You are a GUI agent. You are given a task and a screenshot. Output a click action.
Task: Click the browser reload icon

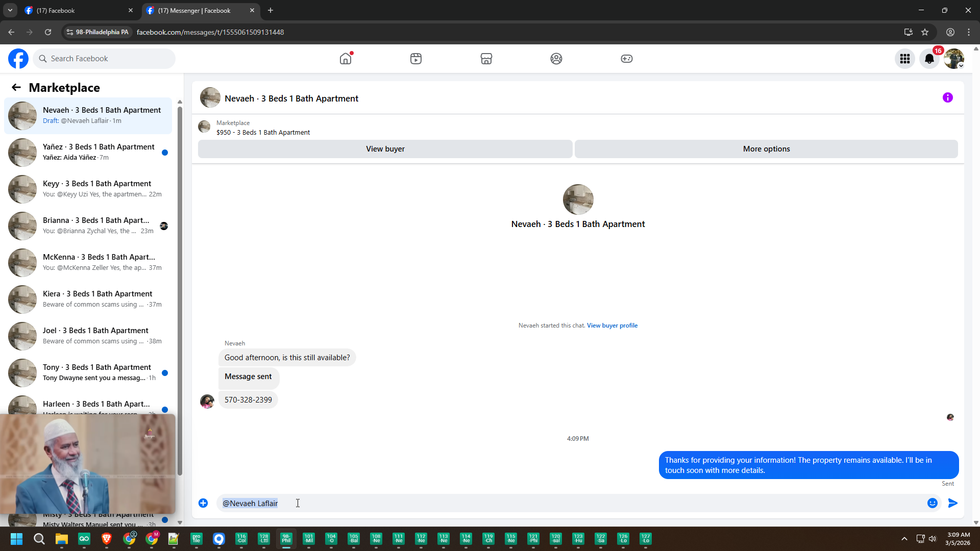[x=48, y=32]
